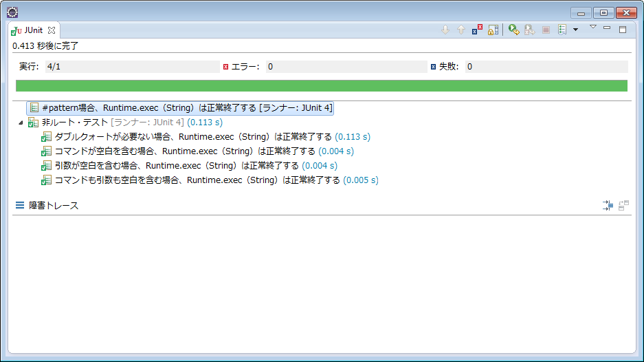Toggle Show Failures Only filter icon
The image size is (644, 362).
coord(477,30)
